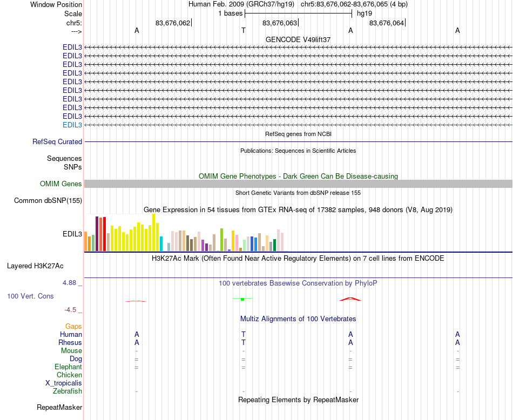This screenshot has width=513, height=420.
Task: Click the SNPs track label
Action: [x=73, y=167]
